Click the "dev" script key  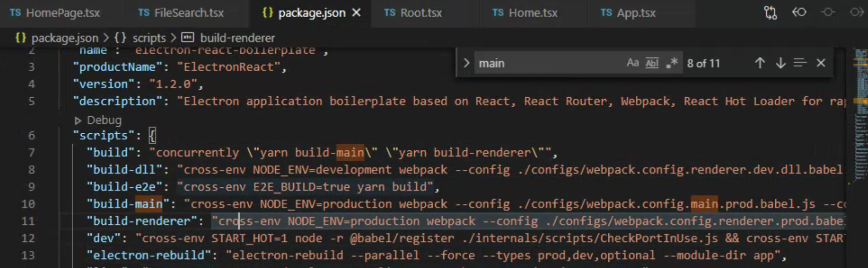point(104,238)
